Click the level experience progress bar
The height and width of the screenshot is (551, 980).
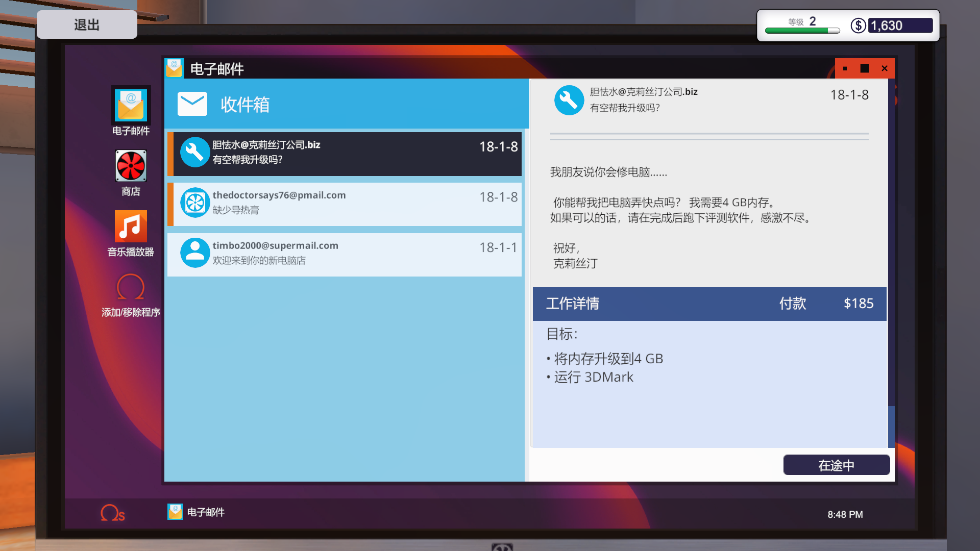802,31
